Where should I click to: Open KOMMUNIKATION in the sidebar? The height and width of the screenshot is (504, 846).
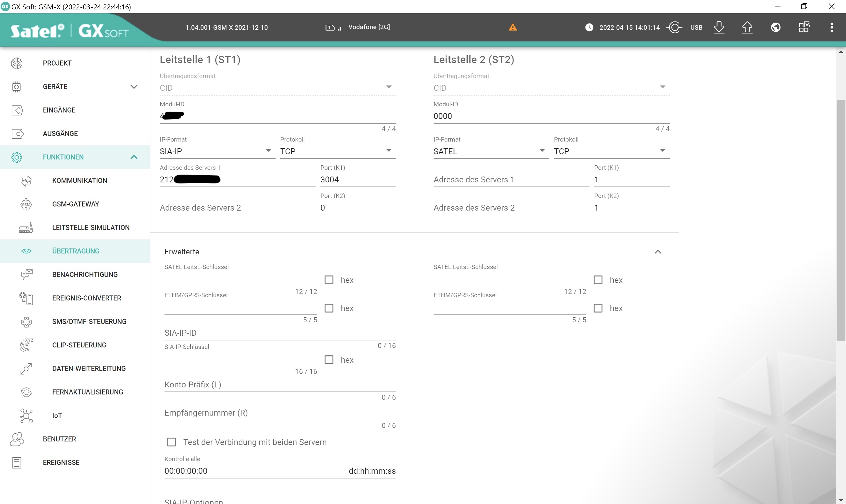[80, 181]
